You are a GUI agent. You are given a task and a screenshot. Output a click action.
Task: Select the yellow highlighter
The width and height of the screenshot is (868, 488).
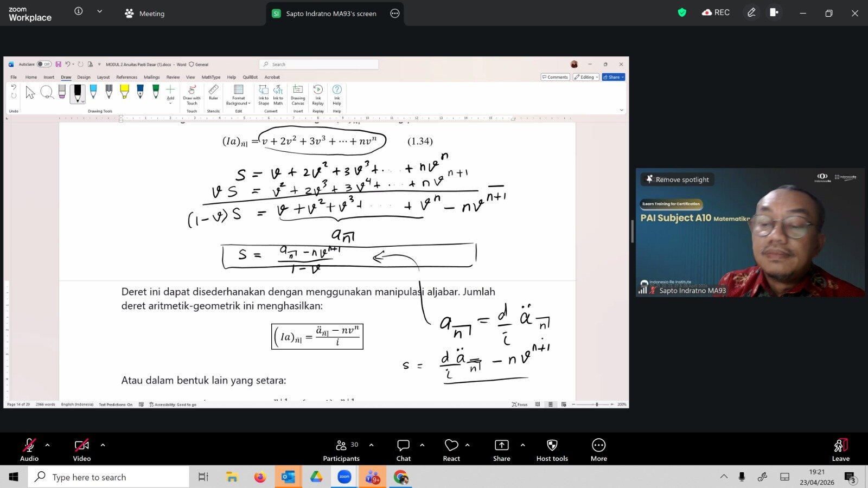coord(124,92)
